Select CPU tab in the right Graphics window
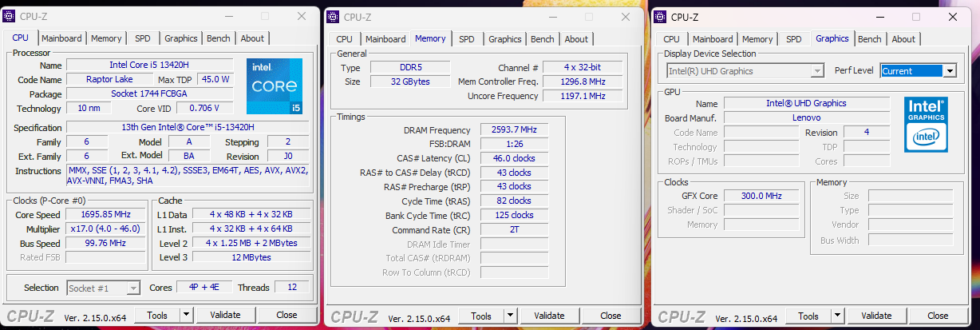The width and height of the screenshot is (980, 330). tap(671, 39)
